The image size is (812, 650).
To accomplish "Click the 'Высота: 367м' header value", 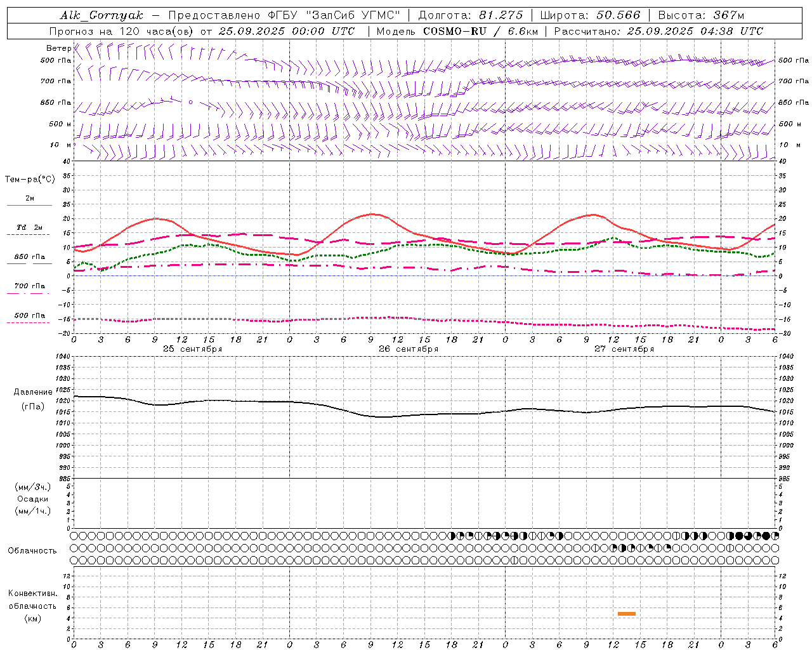I will (701, 15).
